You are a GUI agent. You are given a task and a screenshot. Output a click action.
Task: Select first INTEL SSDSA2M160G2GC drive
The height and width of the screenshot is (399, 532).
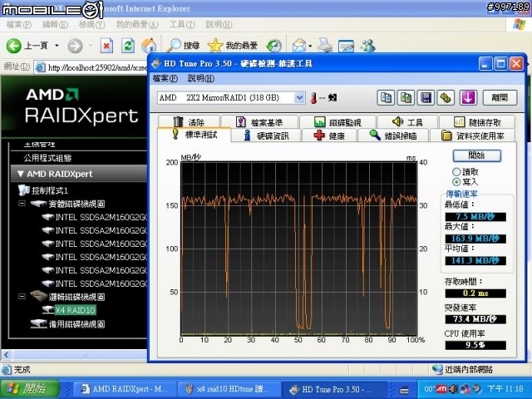(x=101, y=217)
